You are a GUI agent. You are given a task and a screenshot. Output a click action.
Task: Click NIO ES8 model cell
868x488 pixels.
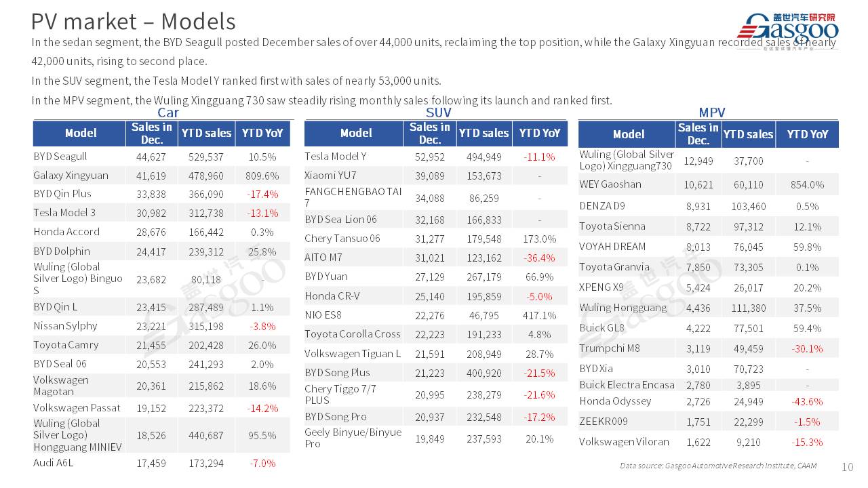323,315
